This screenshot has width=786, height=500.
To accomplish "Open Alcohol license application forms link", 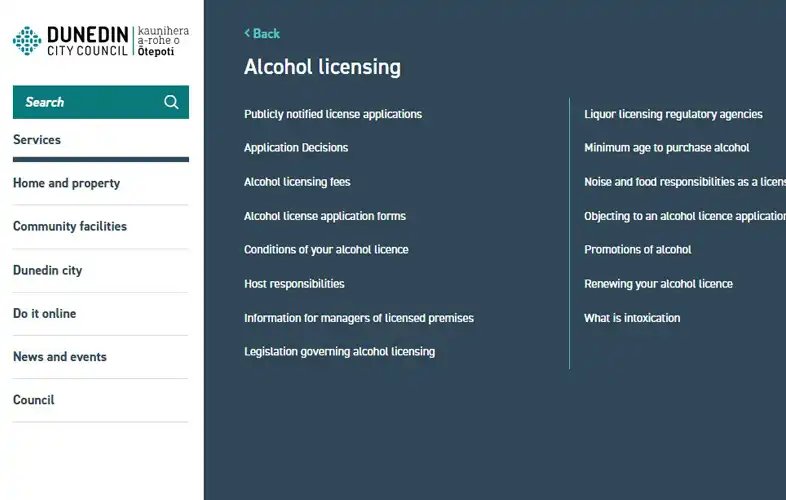I will (325, 216).
